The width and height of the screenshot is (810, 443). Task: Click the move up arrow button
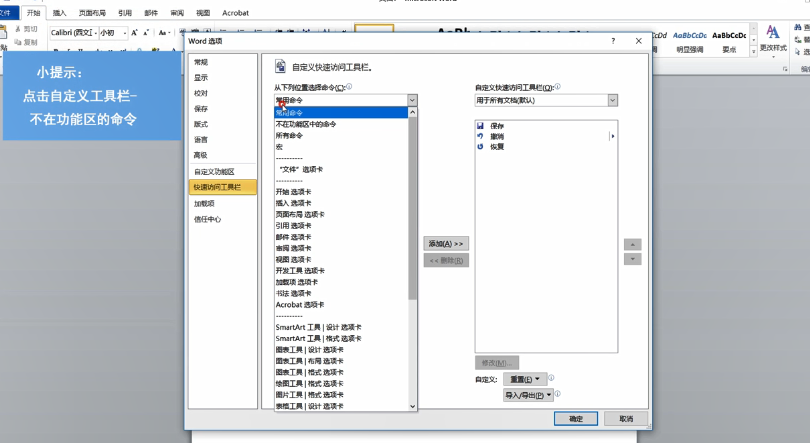[x=633, y=244]
